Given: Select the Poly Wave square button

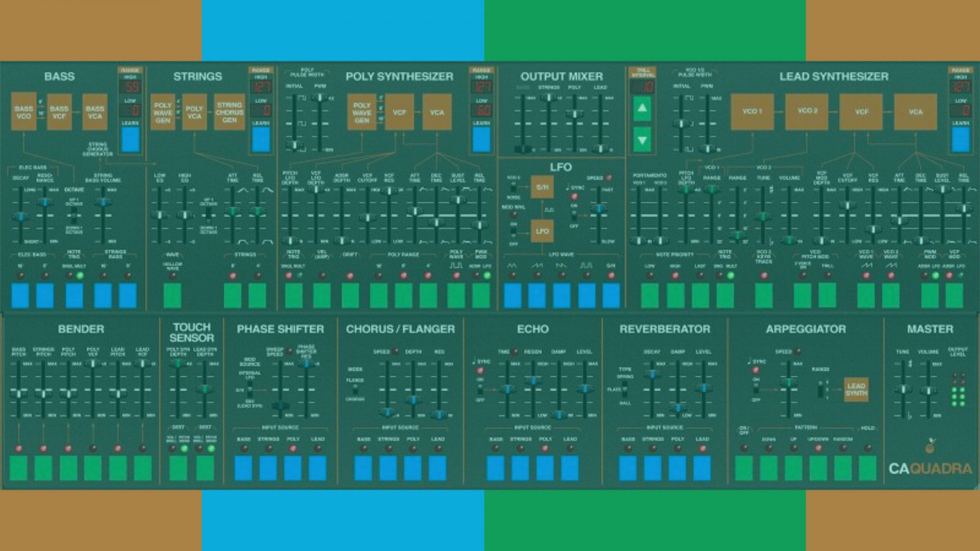Looking at the screenshot, I should pyautogui.click(x=456, y=295).
